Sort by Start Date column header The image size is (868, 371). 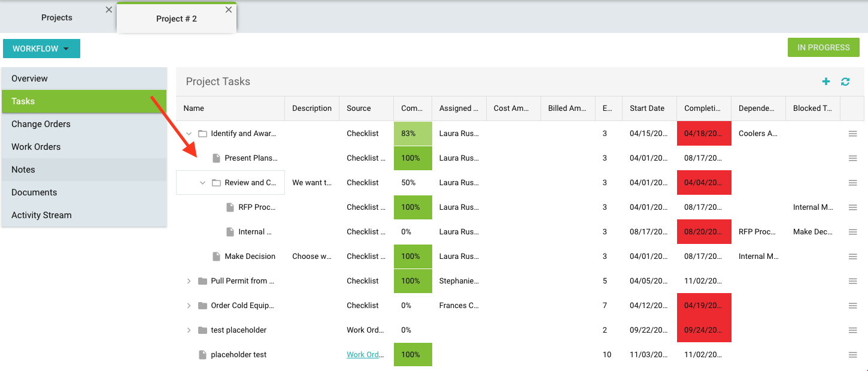[x=647, y=108]
